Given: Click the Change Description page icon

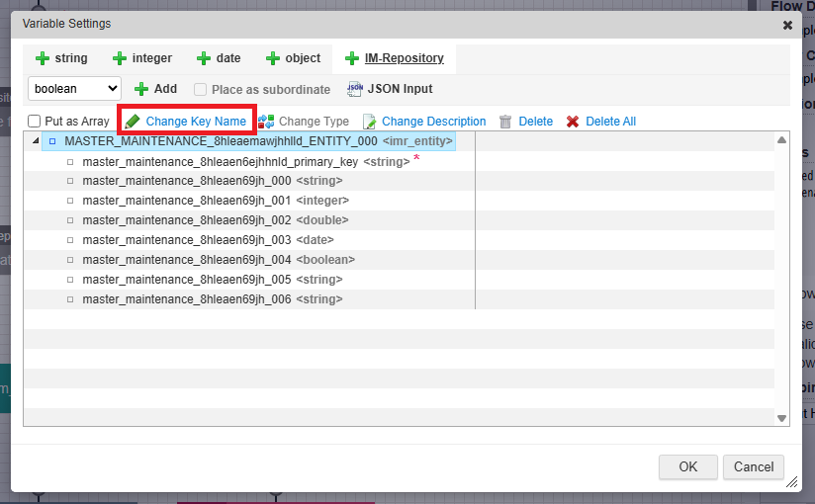Looking at the screenshot, I should point(370,122).
